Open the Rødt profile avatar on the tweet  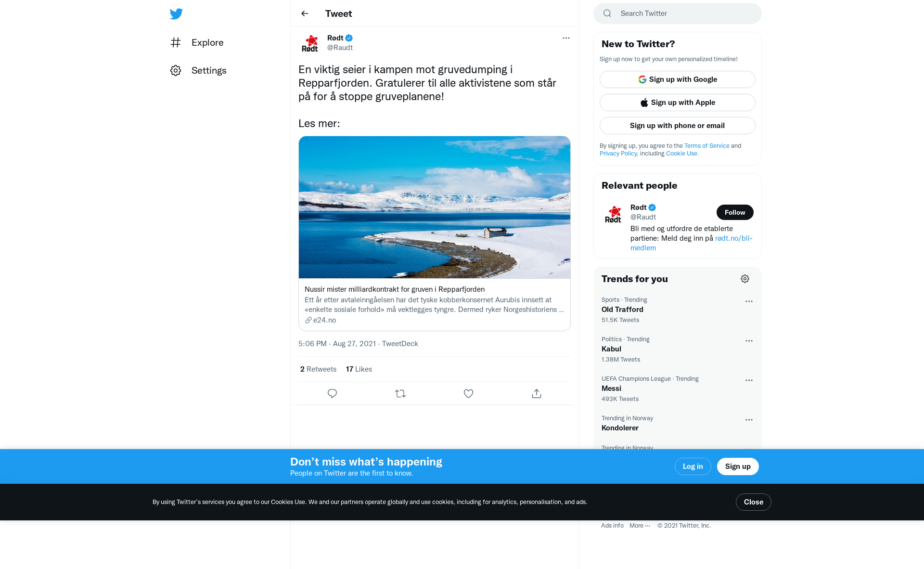pos(310,43)
